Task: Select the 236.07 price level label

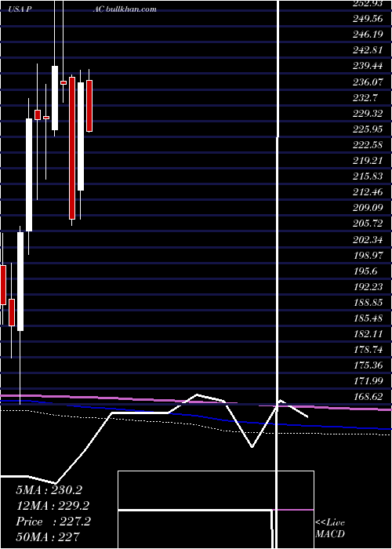Action: tap(368, 82)
